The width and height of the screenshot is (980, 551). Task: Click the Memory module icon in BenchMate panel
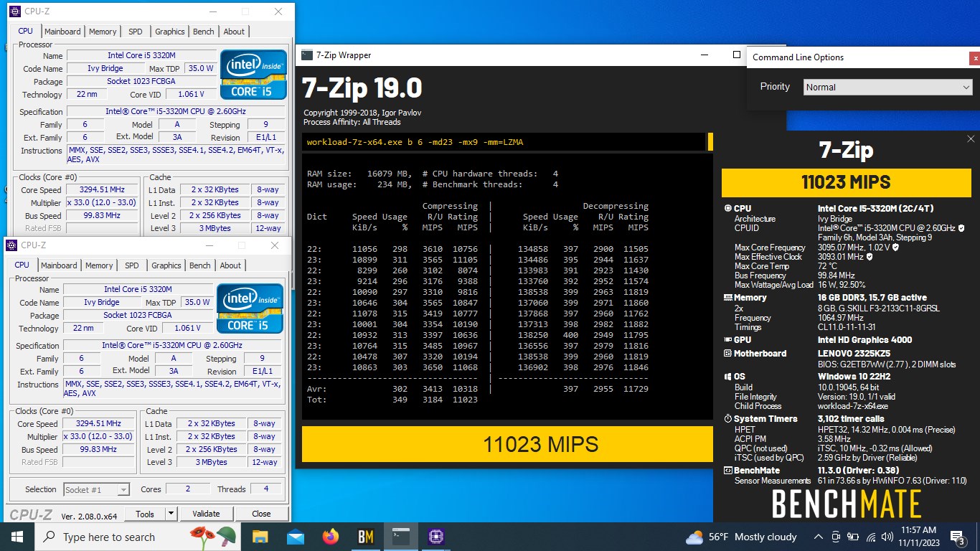pos(727,298)
